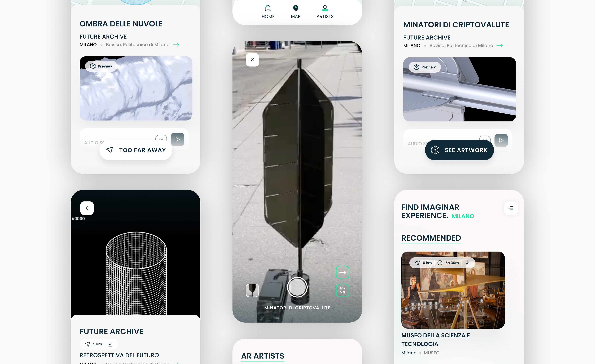Open the filter menu icon beside Find Imaginar
595x364 pixels.
click(x=511, y=208)
